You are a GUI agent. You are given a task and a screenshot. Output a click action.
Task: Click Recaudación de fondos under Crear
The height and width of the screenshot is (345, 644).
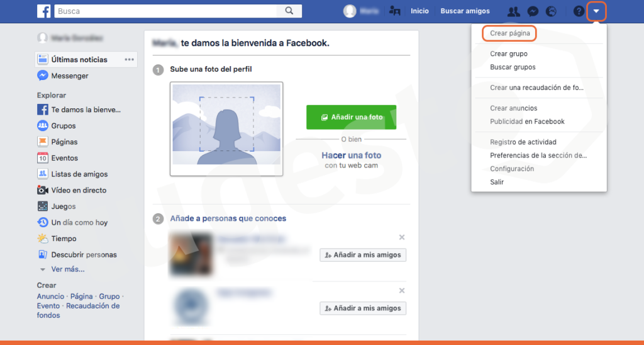coord(78,310)
